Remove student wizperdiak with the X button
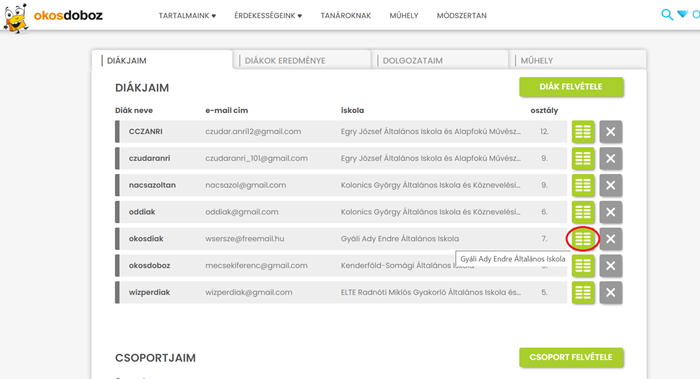The width and height of the screenshot is (700, 379). (611, 292)
